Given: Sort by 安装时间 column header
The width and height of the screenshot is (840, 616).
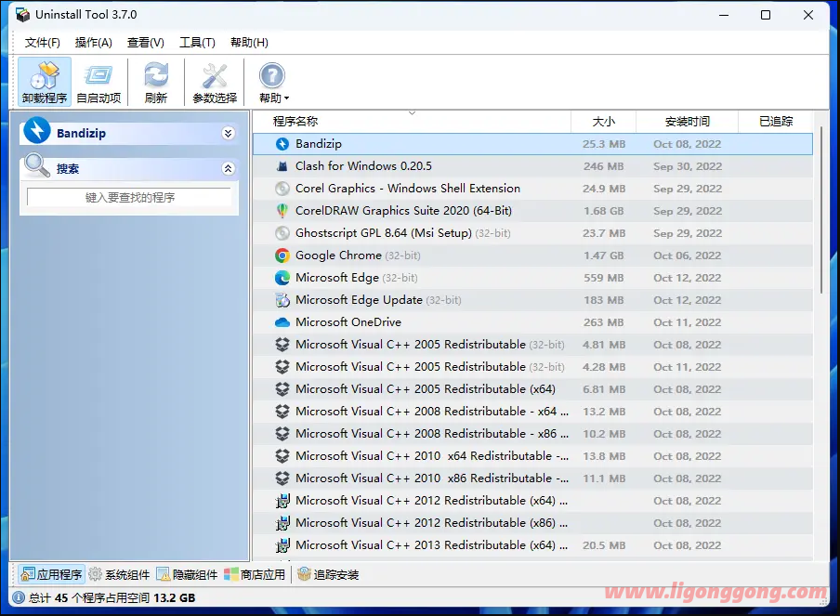Looking at the screenshot, I should pyautogui.click(x=687, y=122).
